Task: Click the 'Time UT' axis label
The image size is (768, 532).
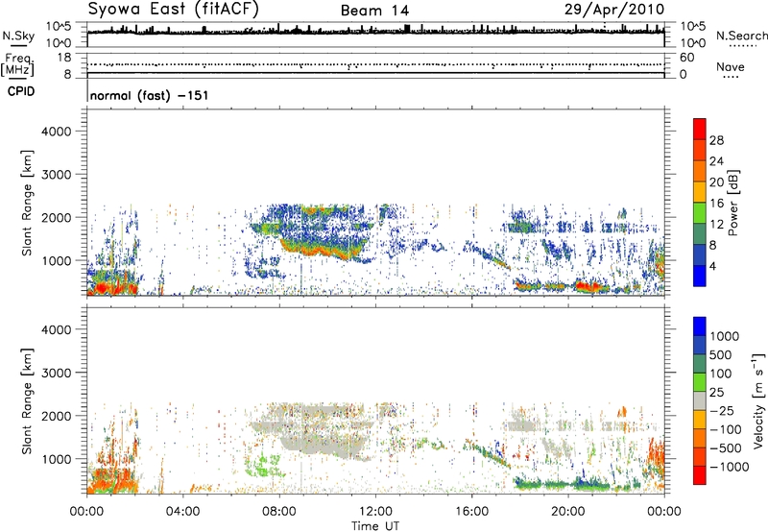Action: pos(375,526)
